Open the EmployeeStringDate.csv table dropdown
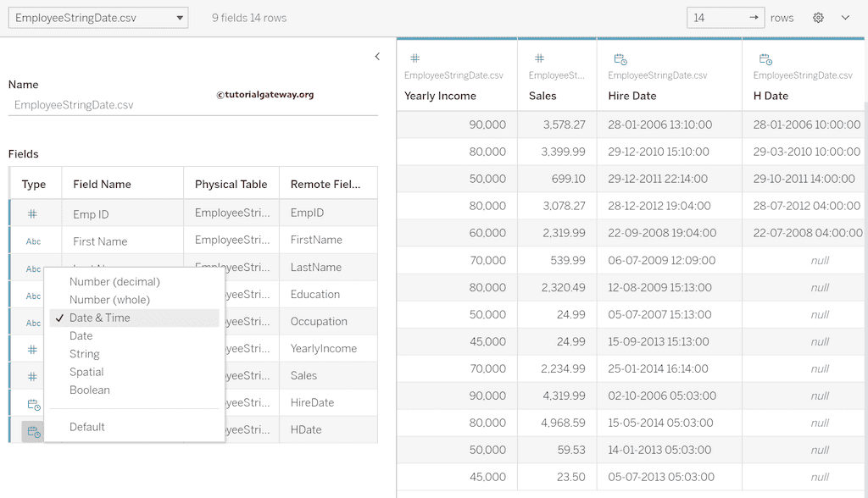 pos(98,18)
